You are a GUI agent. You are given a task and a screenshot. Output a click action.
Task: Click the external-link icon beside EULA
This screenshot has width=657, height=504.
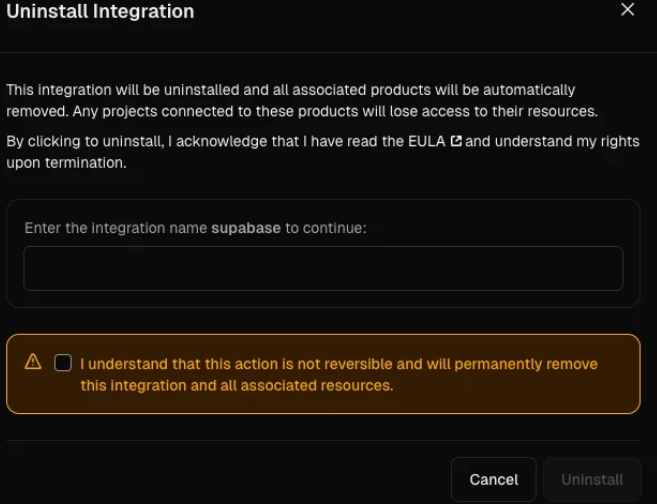pyautogui.click(x=456, y=142)
